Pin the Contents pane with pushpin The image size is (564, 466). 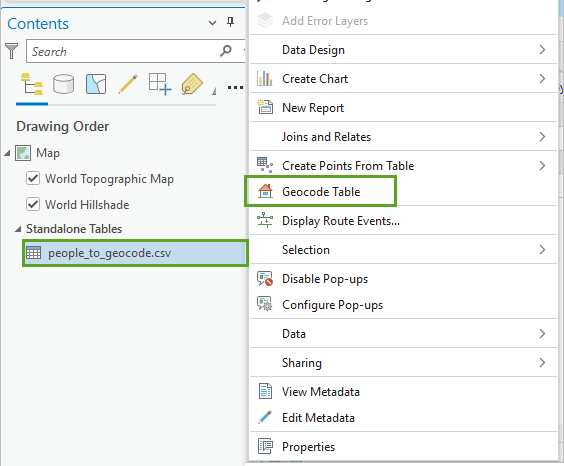tap(231, 22)
